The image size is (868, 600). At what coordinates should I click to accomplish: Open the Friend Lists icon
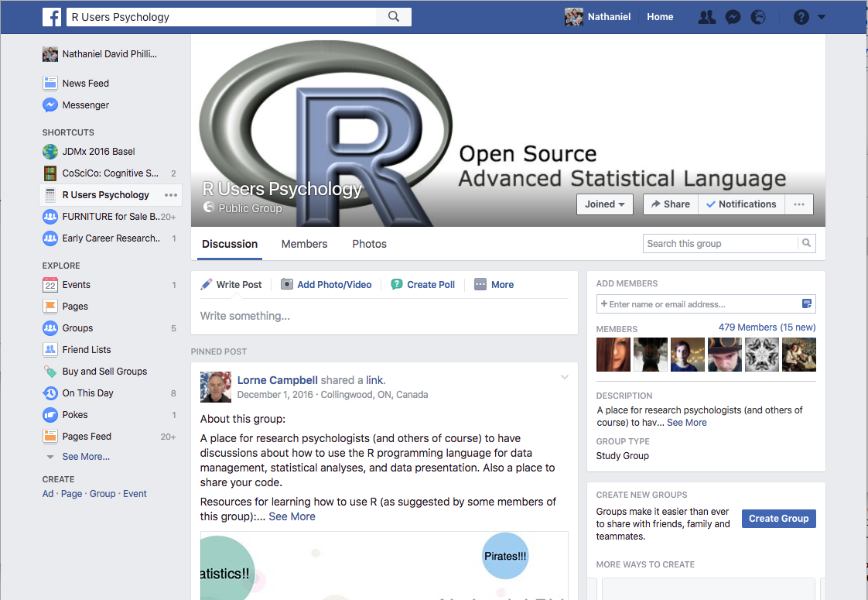click(50, 350)
